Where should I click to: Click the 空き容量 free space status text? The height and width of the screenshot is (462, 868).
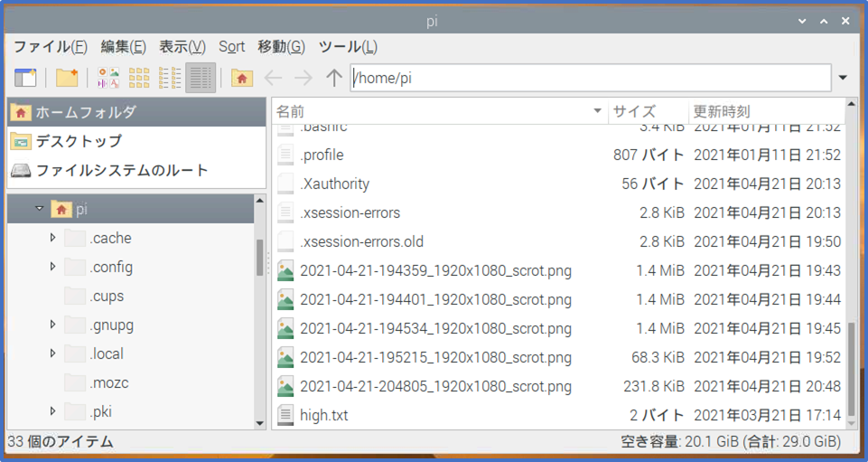731,441
